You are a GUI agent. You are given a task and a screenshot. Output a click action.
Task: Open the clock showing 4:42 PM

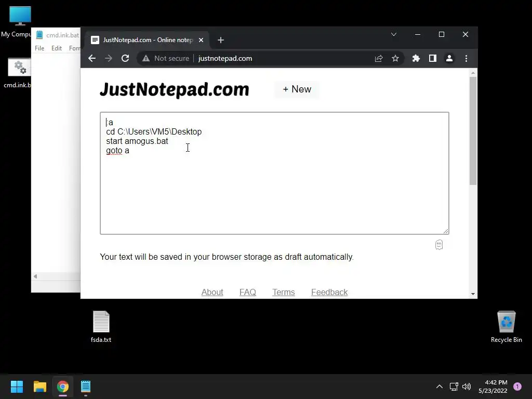[493, 387]
